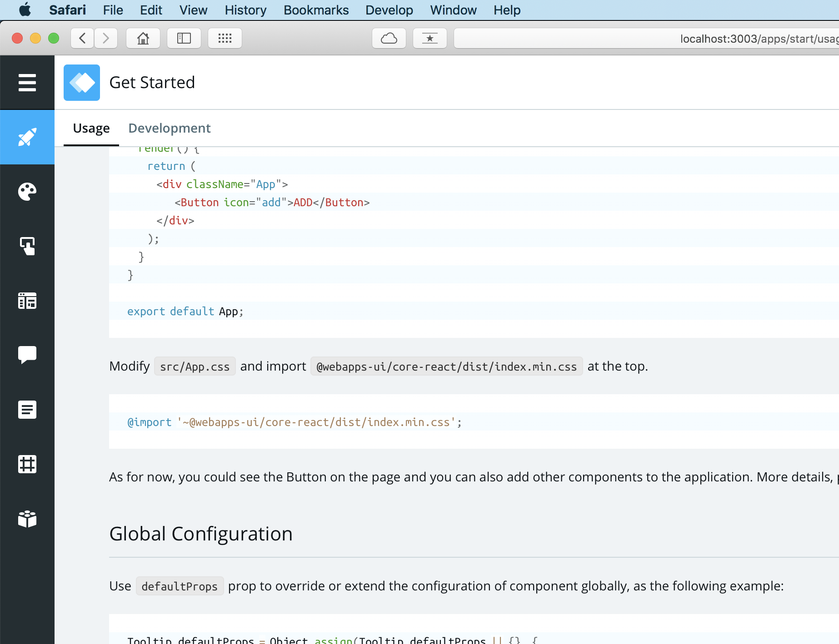
Task: Open the gift box icon at sidebar bottom
Action: click(x=27, y=519)
